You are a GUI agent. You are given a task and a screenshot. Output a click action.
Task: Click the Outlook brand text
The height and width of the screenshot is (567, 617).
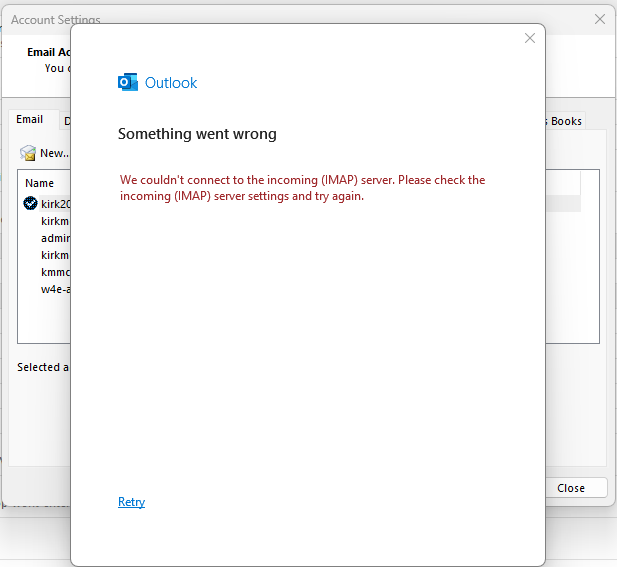[171, 83]
